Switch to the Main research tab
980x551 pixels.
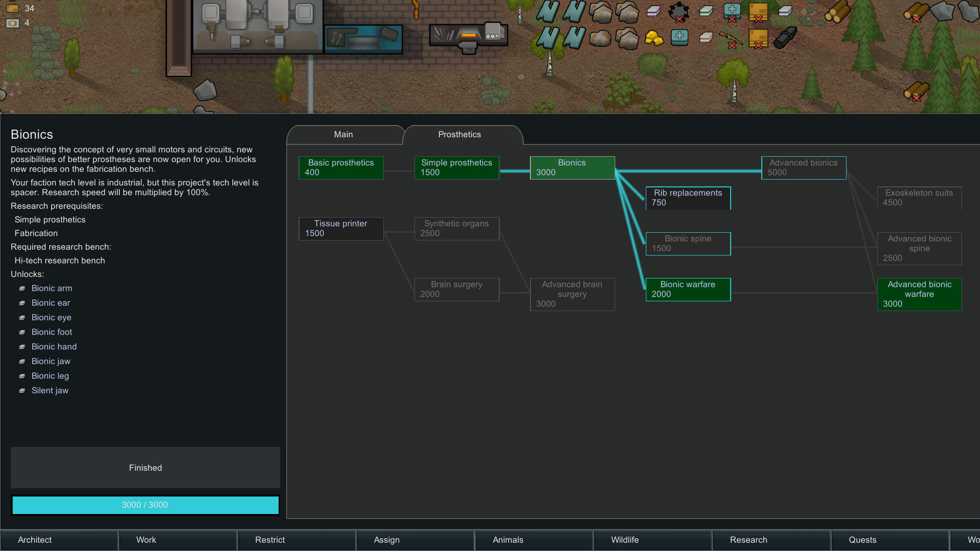click(343, 134)
